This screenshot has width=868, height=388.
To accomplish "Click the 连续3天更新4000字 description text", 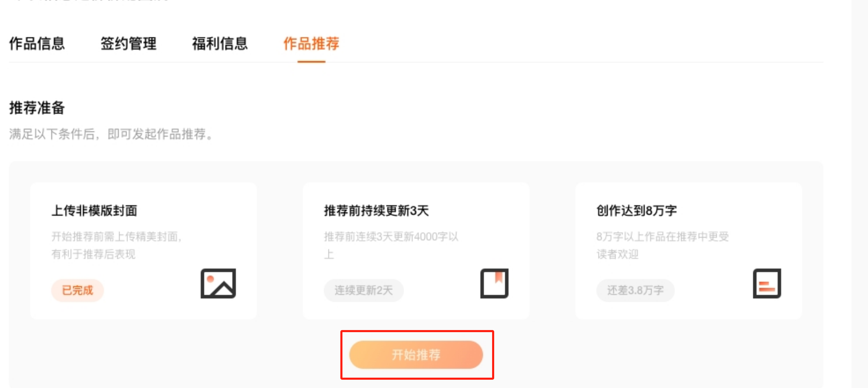I will [x=391, y=237].
